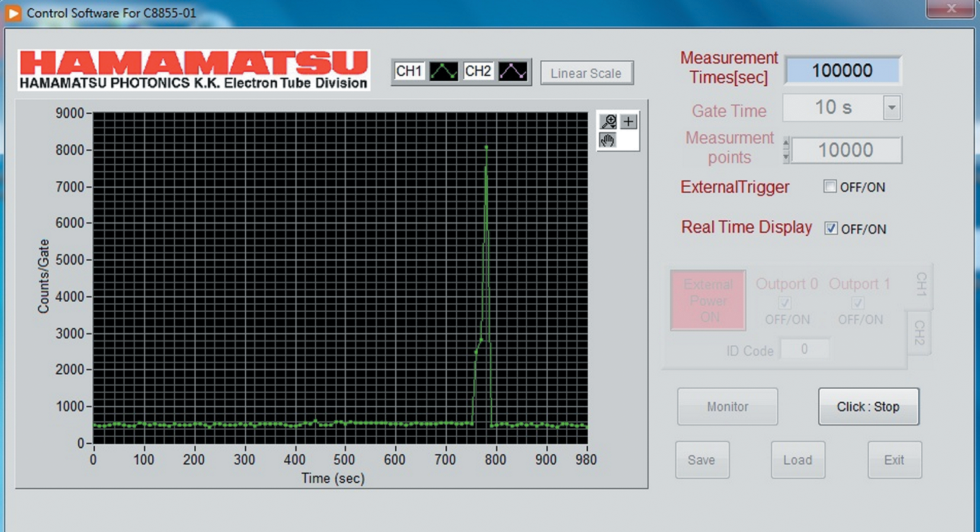Select the crosshair cursor tool on graph

tap(629, 121)
